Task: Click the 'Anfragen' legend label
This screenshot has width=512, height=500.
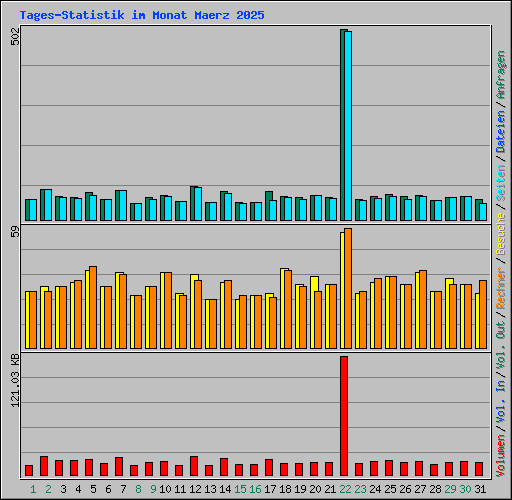Action: pyautogui.click(x=501, y=75)
